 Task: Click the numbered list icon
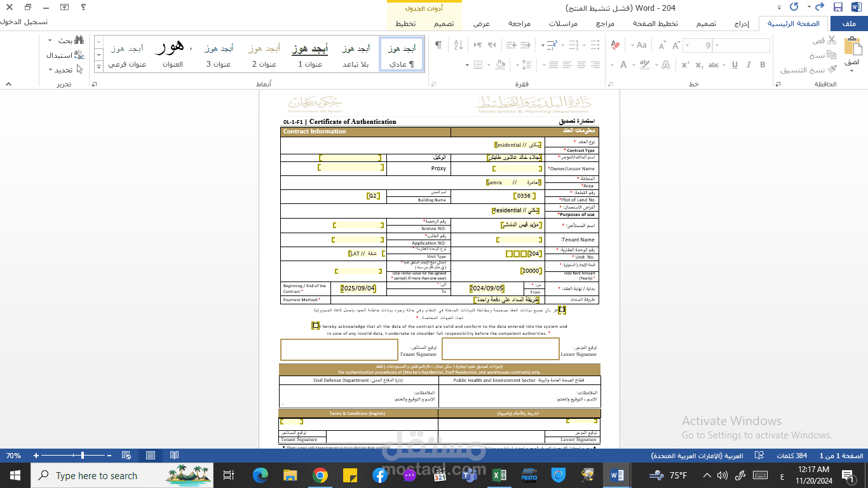coord(573,45)
